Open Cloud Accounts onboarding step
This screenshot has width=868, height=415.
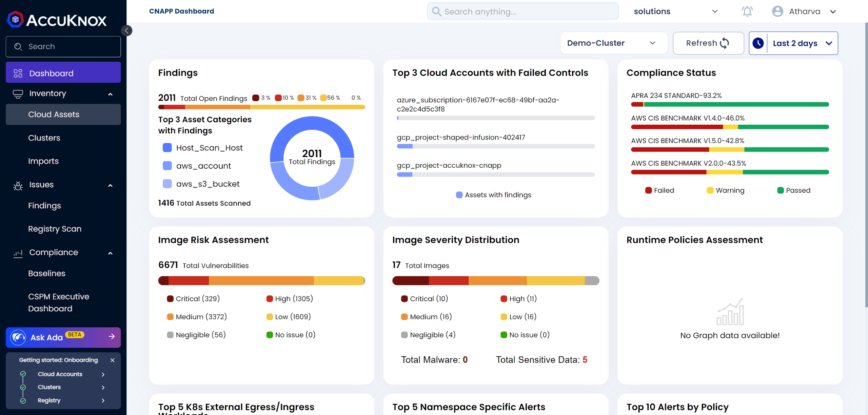[60, 374]
